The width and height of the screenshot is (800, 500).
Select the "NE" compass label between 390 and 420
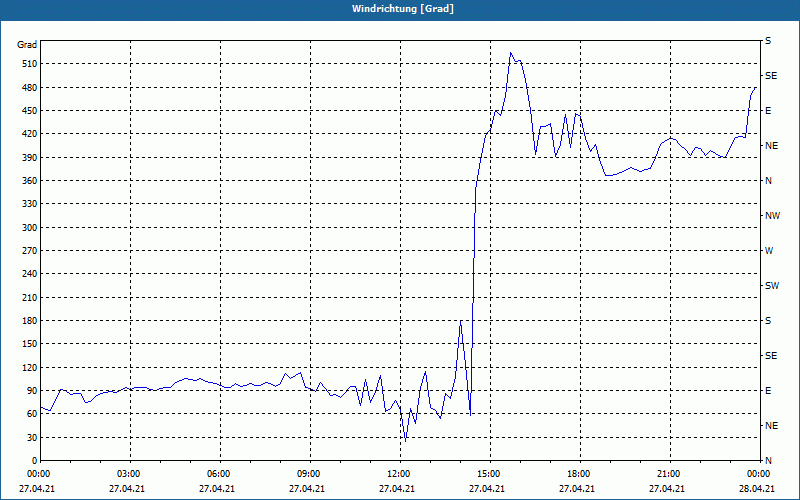(x=771, y=146)
